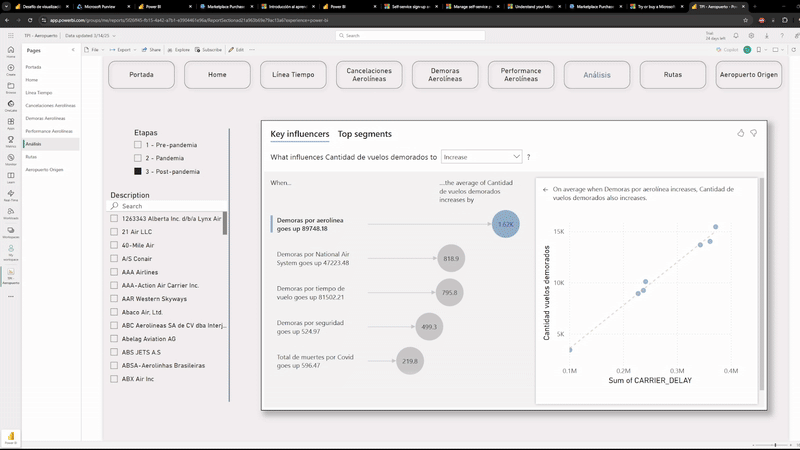This screenshot has width=800, height=450.
Task: Collapse the Pages pane with chevron
Action: coord(73,49)
